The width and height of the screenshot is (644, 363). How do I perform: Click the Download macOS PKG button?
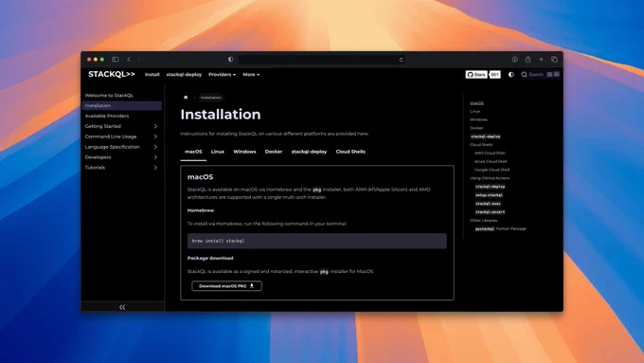(226, 285)
